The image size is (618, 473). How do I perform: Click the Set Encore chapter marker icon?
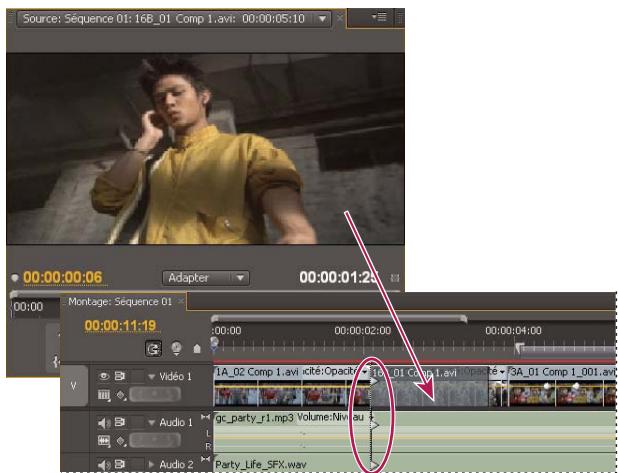click(x=177, y=349)
